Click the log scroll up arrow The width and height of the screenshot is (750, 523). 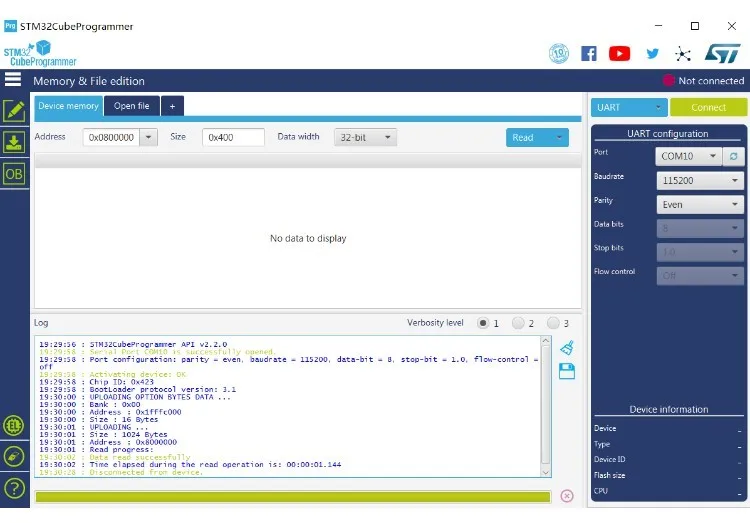pos(545,341)
